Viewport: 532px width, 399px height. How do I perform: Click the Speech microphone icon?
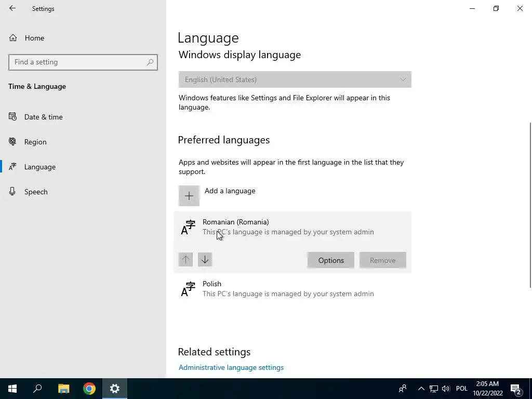(12, 191)
